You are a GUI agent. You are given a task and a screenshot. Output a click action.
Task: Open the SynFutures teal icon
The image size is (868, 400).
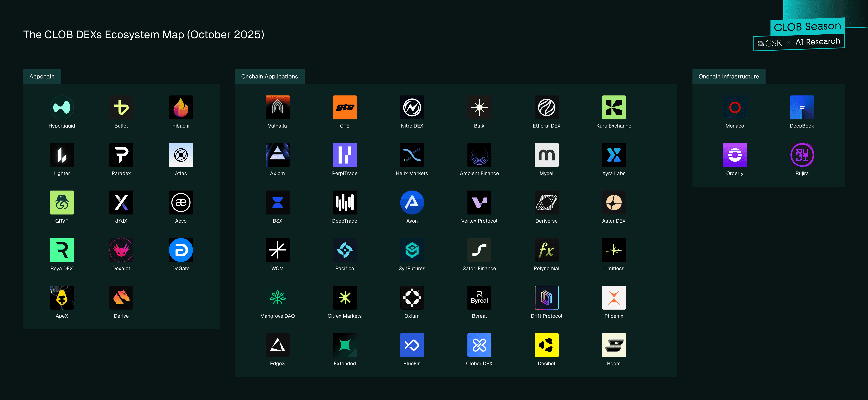point(412,250)
